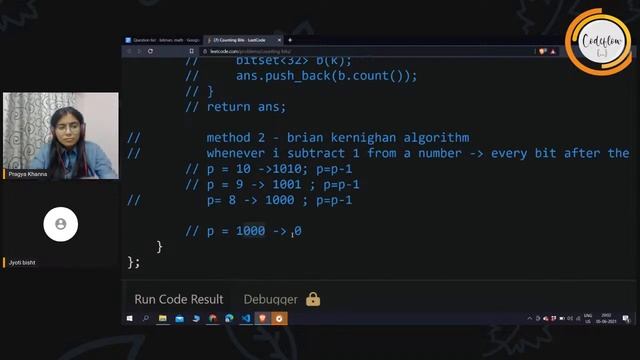
Task: Click the highlighted 1000 in the last comment
Action: (x=251, y=231)
